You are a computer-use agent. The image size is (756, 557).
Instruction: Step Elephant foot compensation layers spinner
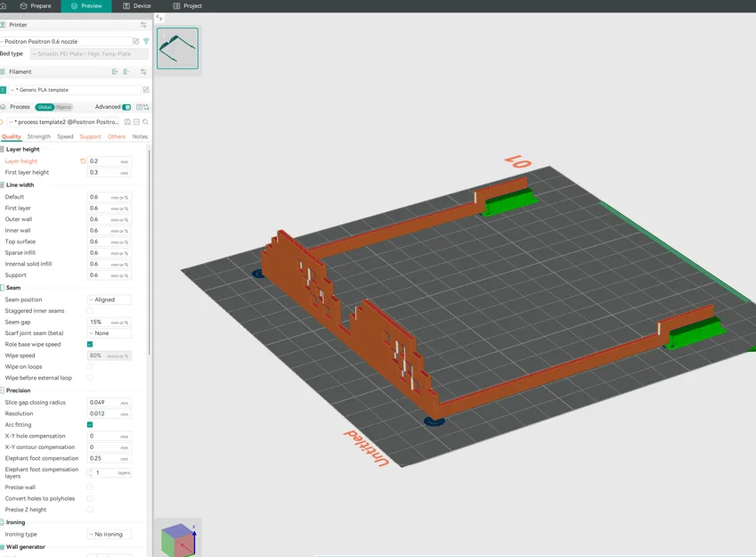tap(91, 472)
